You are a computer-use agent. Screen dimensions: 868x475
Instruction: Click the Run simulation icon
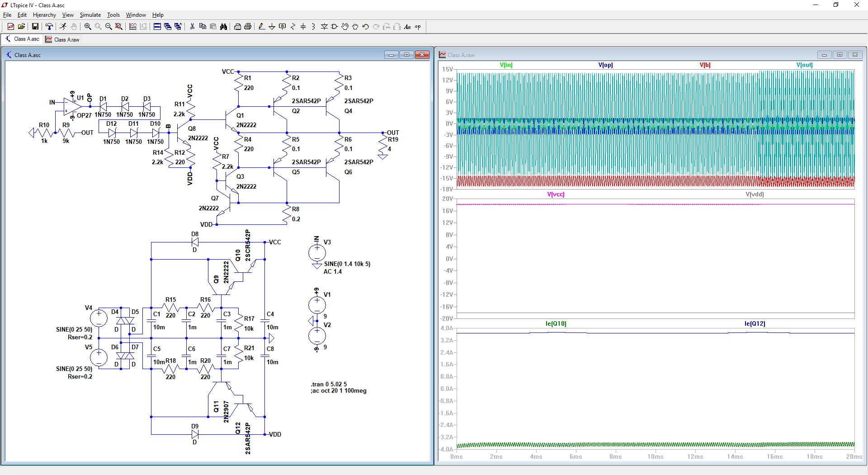[x=63, y=27]
